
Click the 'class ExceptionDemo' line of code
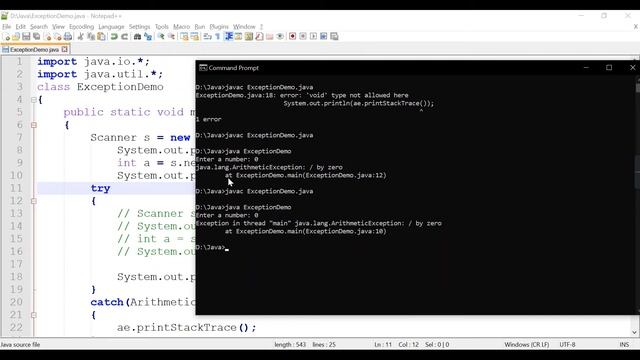(x=100, y=87)
